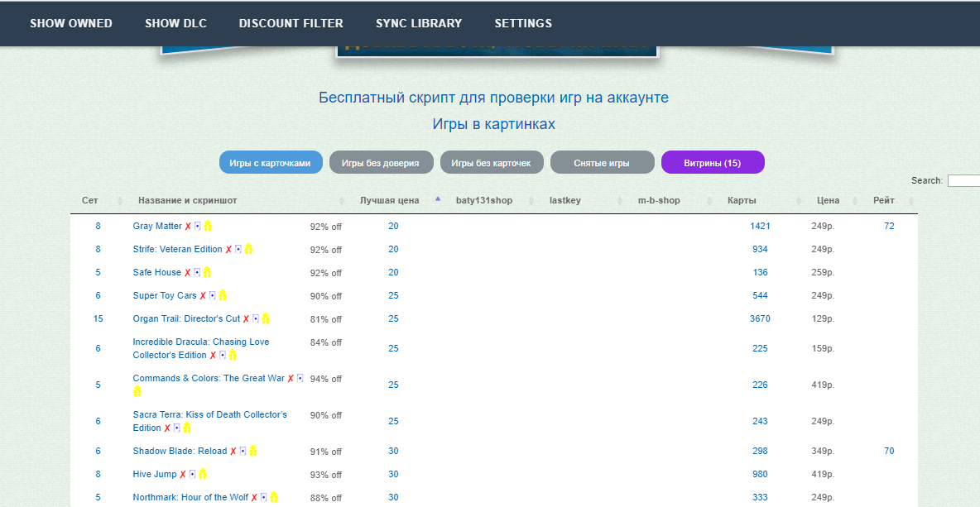Click the rating 72 for Gray Matter
Image resolution: width=980 pixels, height=507 pixels.
point(890,226)
